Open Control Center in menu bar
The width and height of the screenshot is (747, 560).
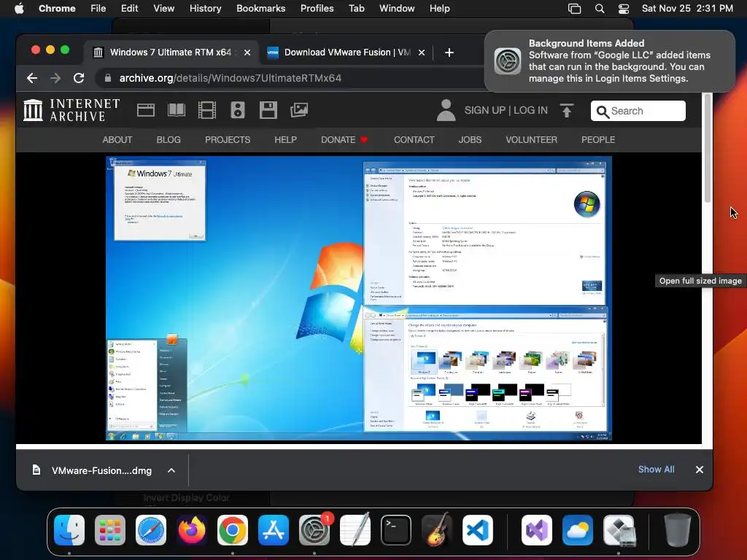click(x=624, y=9)
